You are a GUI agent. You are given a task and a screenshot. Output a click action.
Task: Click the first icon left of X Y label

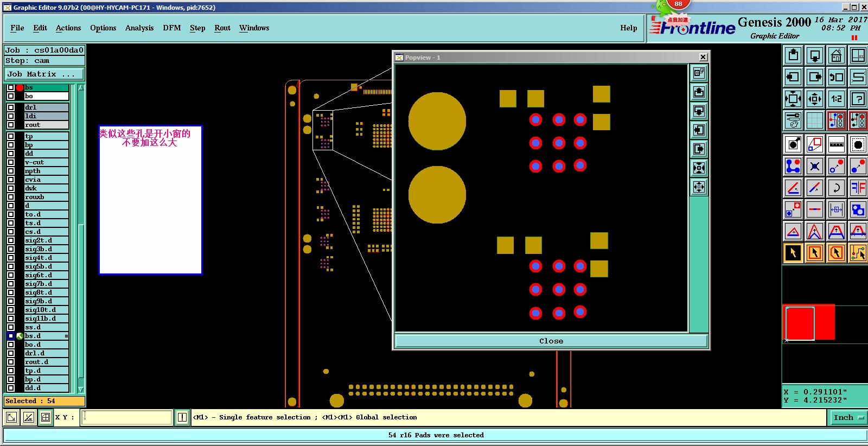click(x=11, y=417)
